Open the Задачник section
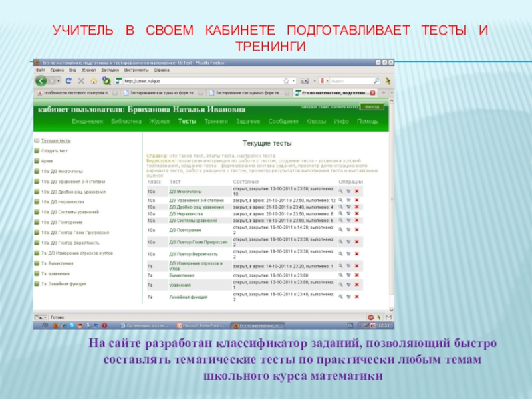Image resolution: width=532 pixels, height=399 pixels. pos(248,122)
